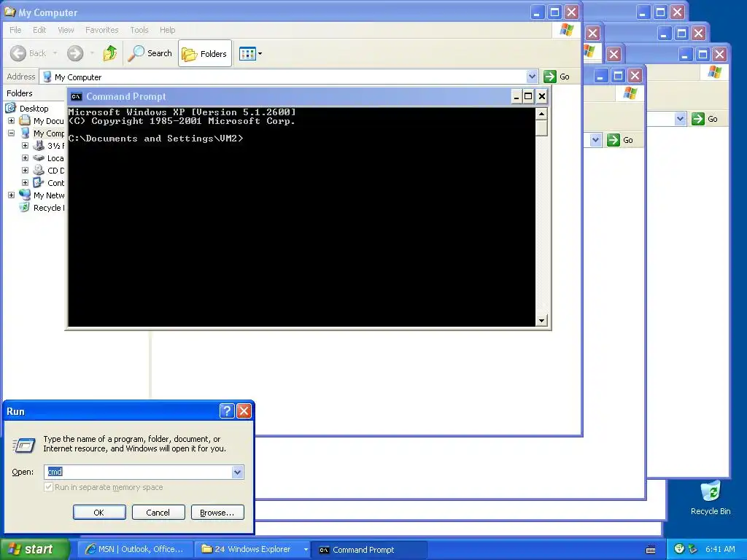Click the Command Prompt scrollbar thumb
This screenshot has width=747, height=560.
[541, 128]
